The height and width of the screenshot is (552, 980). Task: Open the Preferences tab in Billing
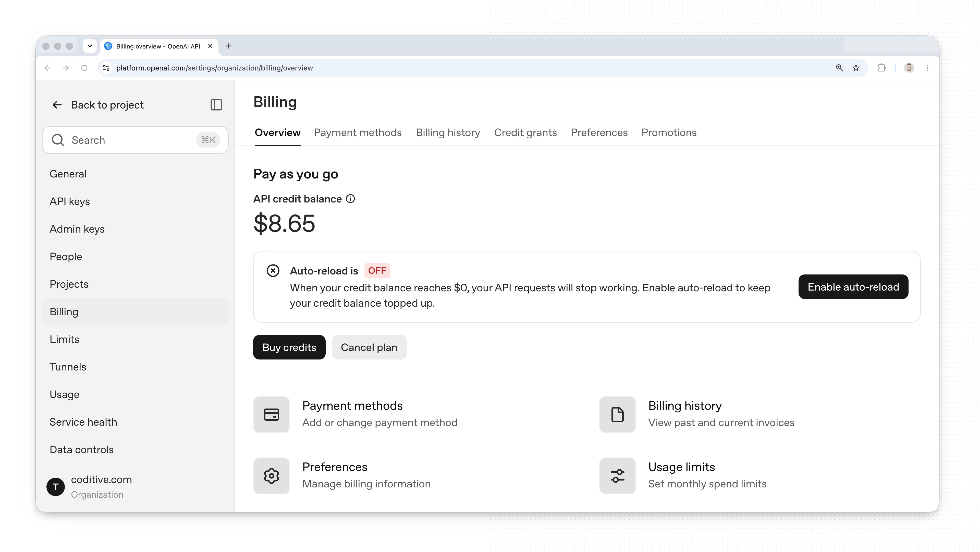(599, 133)
